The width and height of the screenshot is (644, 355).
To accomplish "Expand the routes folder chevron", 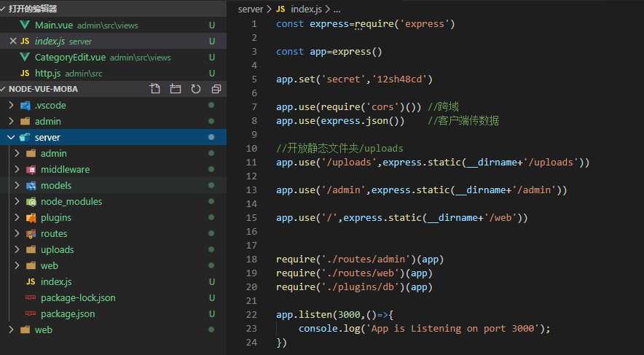I will [17, 233].
